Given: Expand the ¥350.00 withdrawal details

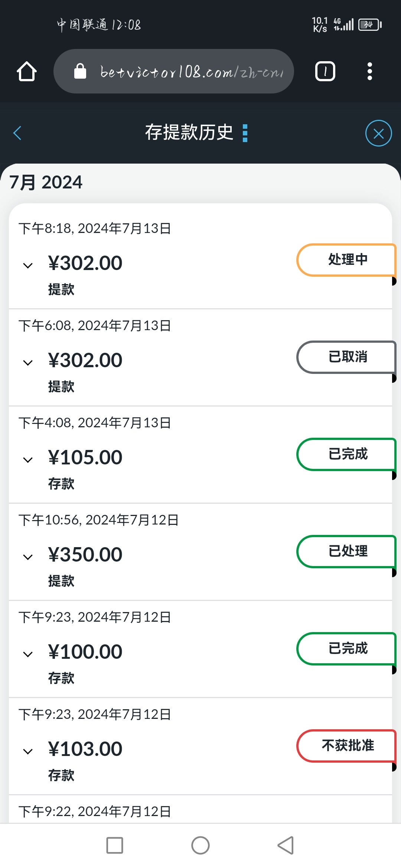Looking at the screenshot, I should [28, 557].
